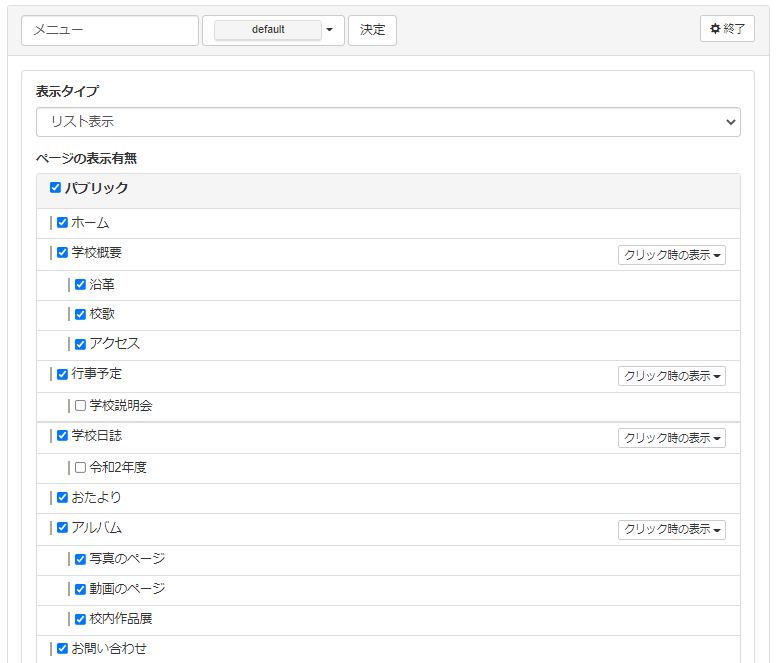Uncheck the 沿革 page checkbox
Screen dimensions: 776x663
pos(80,285)
